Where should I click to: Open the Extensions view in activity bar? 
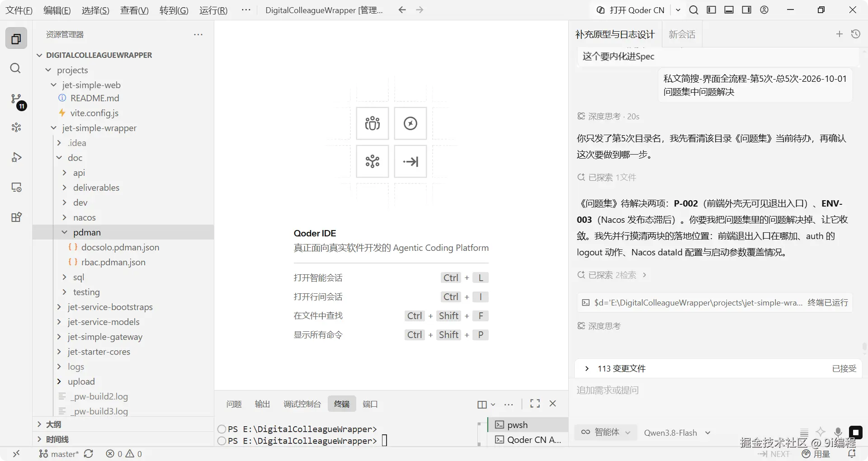[16, 217]
